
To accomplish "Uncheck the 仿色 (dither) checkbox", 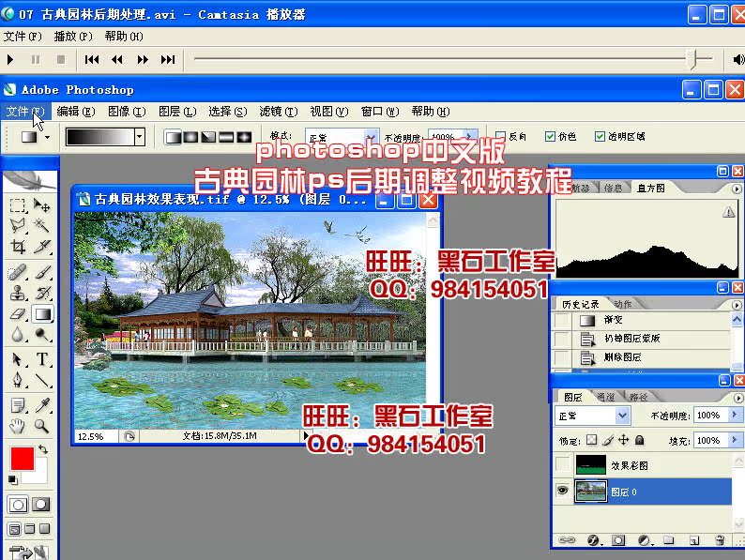I will coord(550,136).
